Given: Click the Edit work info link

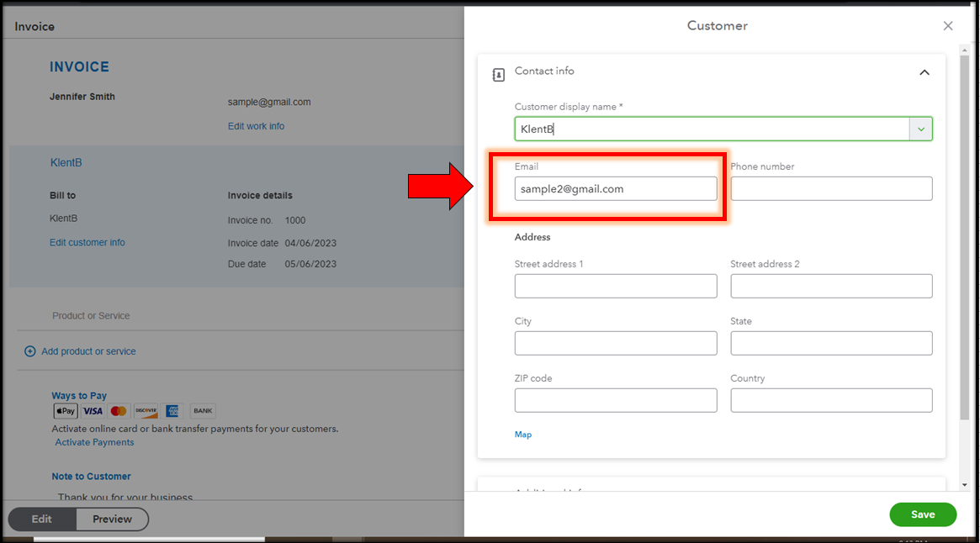Looking at the screenshot, I should [256, 126].
